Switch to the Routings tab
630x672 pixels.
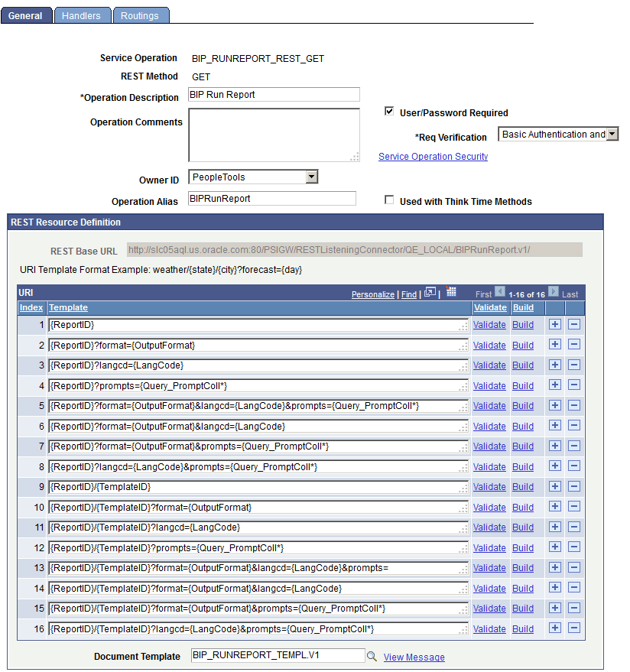tap(141, 15)
